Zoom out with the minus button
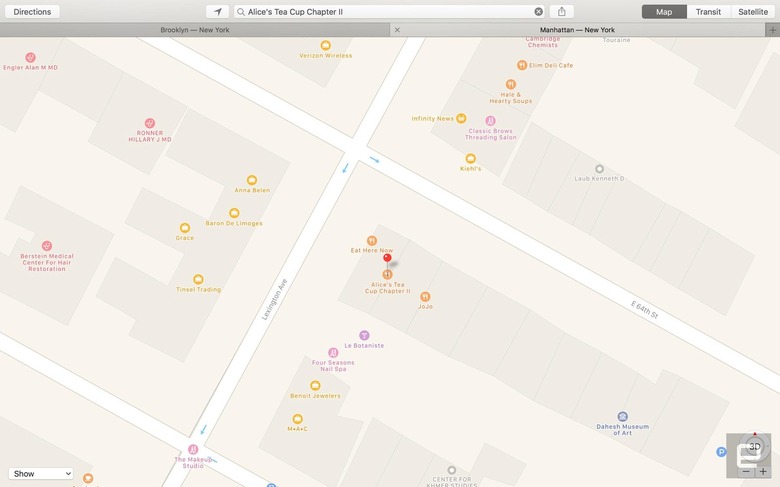The height and width of the screenshot is (487, 780). (746, 471)
